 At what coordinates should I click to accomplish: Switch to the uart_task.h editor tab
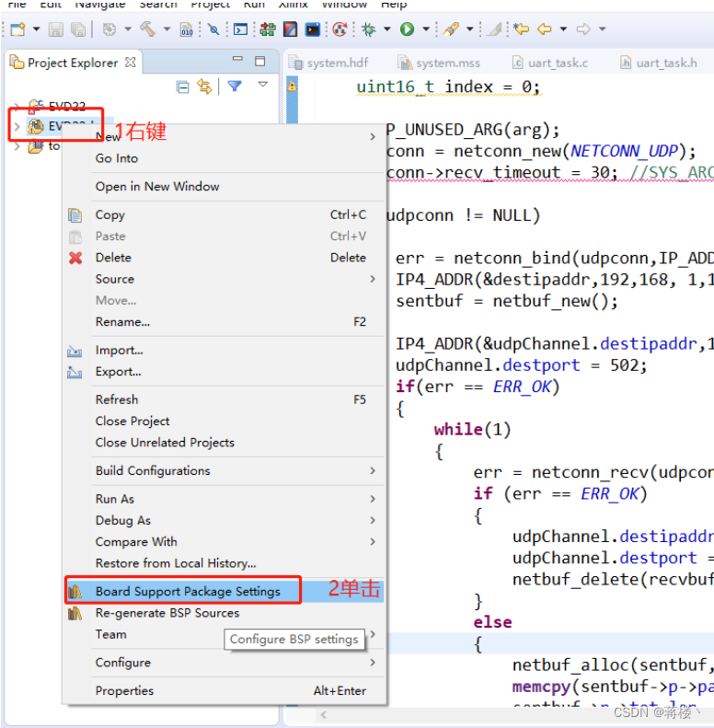(658, 63)
